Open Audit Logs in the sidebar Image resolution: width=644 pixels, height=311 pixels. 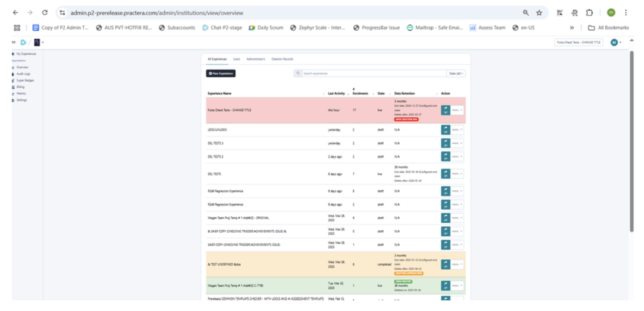coord(23,74)
